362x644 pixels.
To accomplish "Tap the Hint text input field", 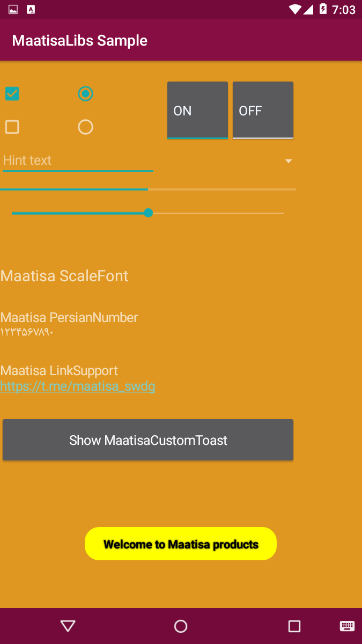I will tap(78, 160).
